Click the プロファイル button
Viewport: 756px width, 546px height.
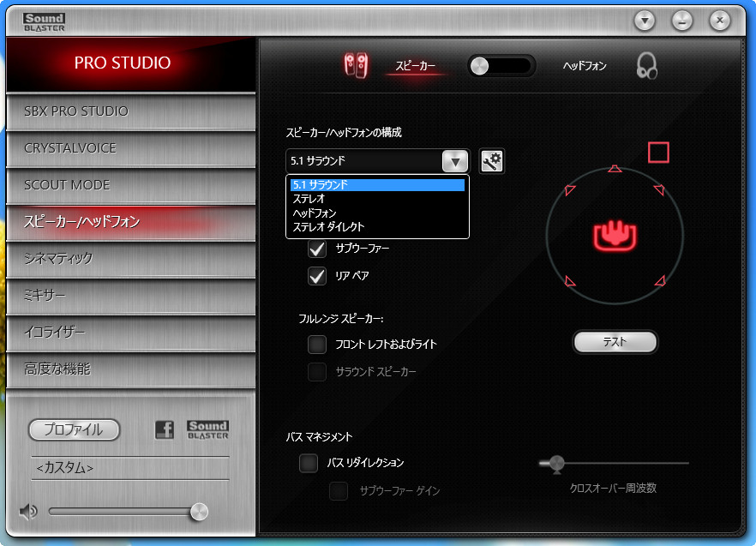pos(74,429)
